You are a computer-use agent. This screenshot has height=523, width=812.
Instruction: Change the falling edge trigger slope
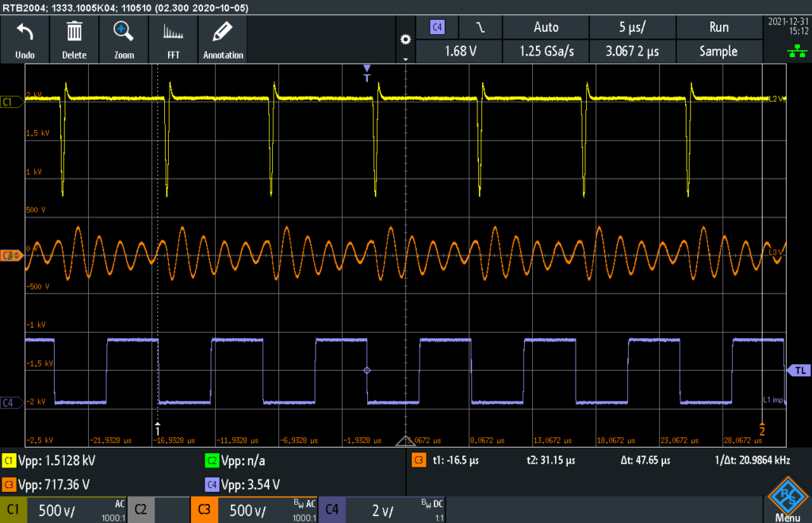tap(480, 27)
